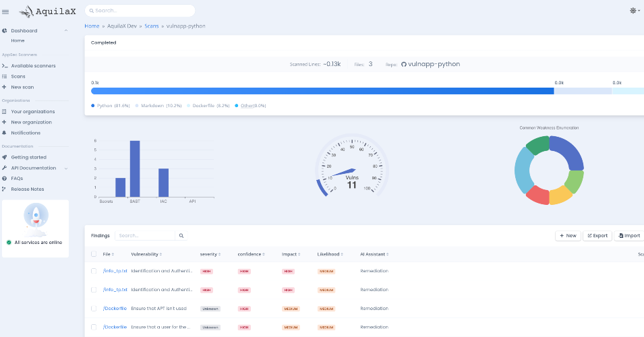Click the green services online status icon
Image resolution: width=644 pixels, height=337 pixels.
click(9, 243)
